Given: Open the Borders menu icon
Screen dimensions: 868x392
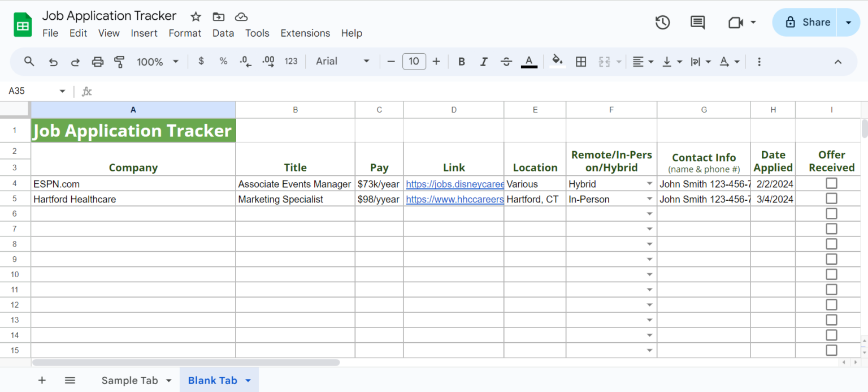Looking at the screenshot, I should [x=581, y=61].
